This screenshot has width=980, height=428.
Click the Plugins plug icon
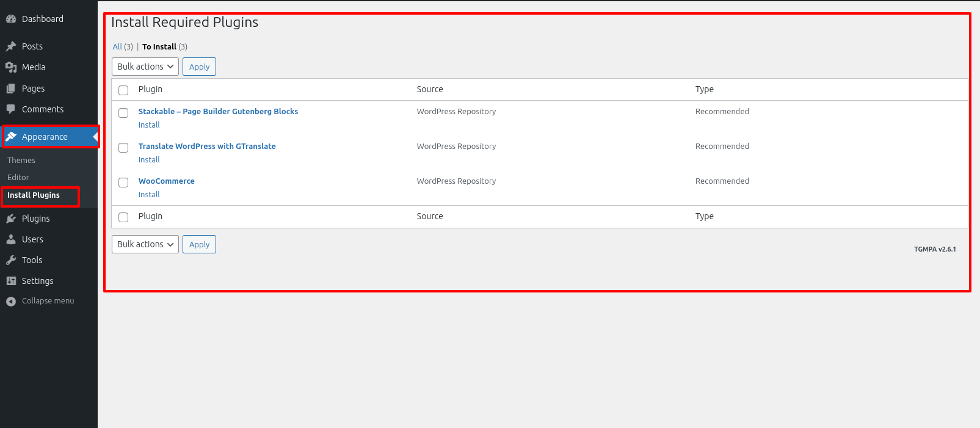pos(11,219)
